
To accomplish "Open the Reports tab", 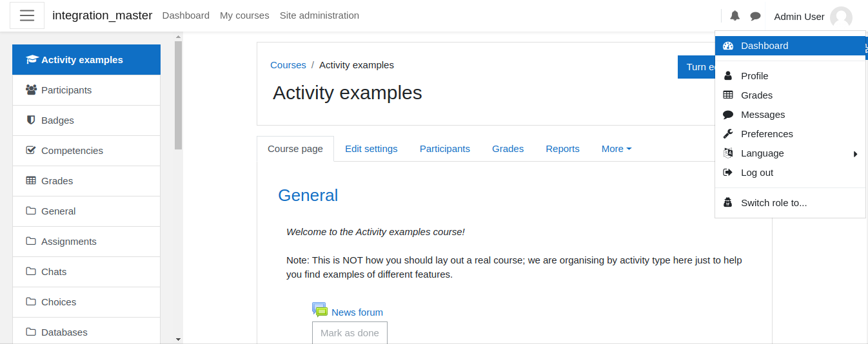I will pos(562,149).
